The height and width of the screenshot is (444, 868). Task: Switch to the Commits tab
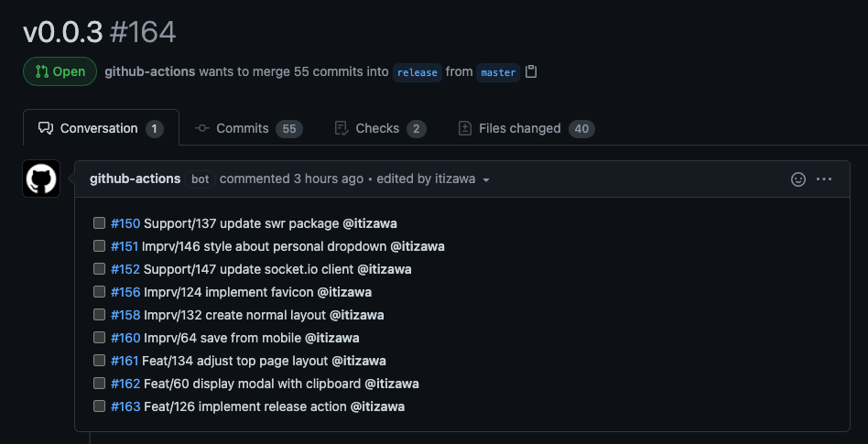[x=248, y=128]
